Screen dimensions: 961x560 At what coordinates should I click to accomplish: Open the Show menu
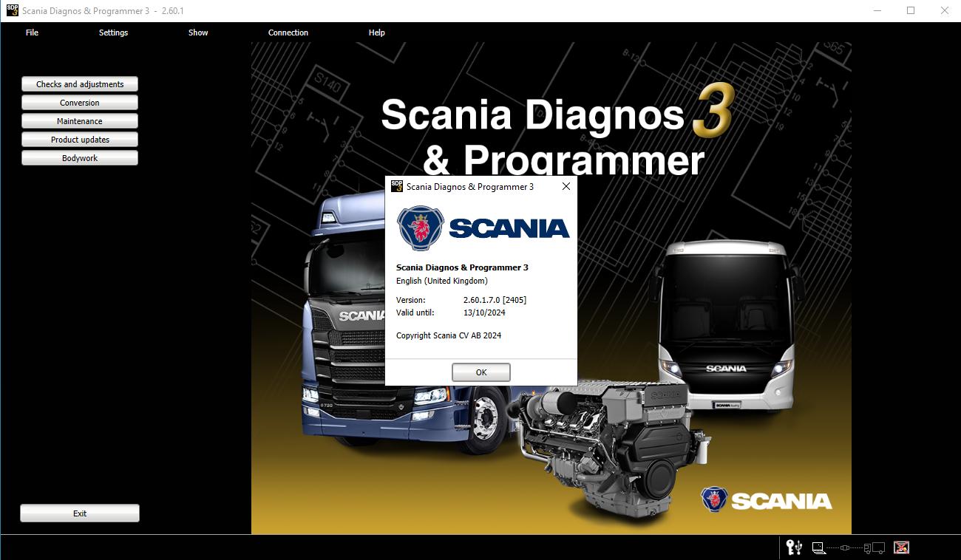[x=197, y=33]
